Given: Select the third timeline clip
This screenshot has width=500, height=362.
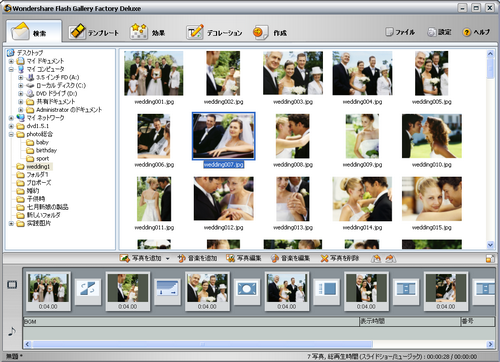Looking at the screenshot, I should [x=207, y=291].
